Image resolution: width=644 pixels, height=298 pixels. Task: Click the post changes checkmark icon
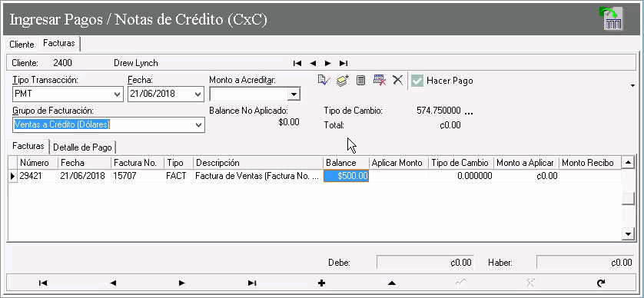click(x=460, y=283)
